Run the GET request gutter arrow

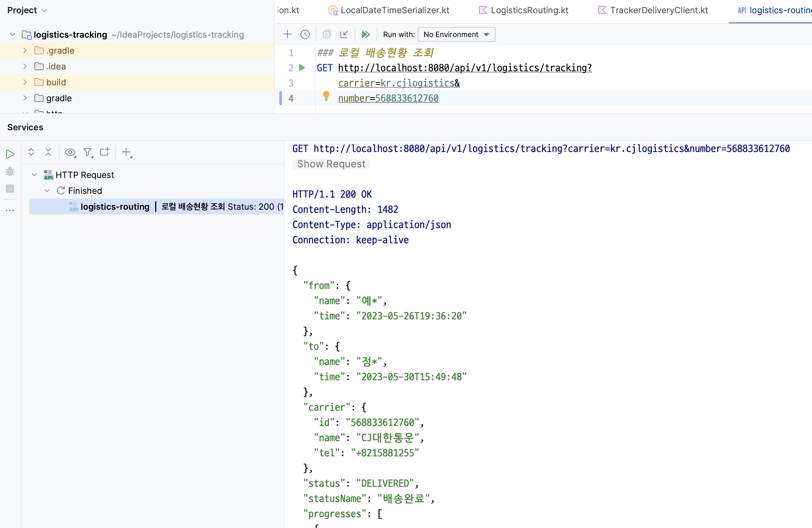pos(302,67)
